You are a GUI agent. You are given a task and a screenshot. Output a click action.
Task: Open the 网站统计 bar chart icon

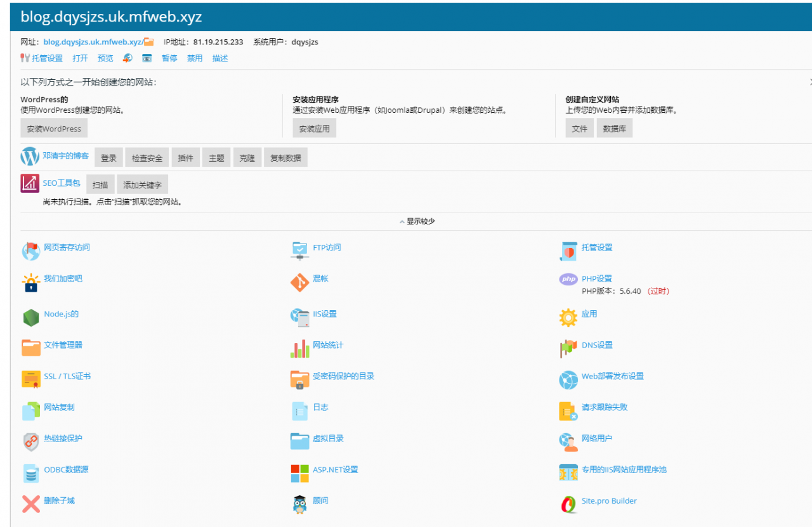coord(299,348)
